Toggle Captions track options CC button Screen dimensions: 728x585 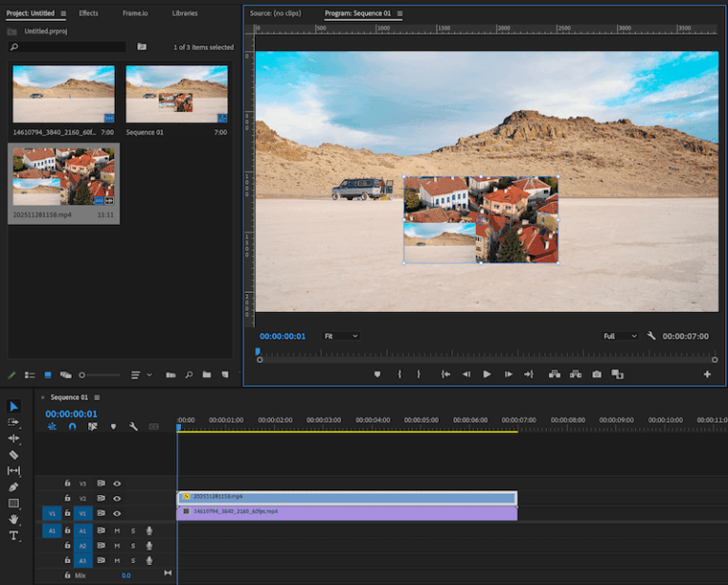tap(154, 427)
